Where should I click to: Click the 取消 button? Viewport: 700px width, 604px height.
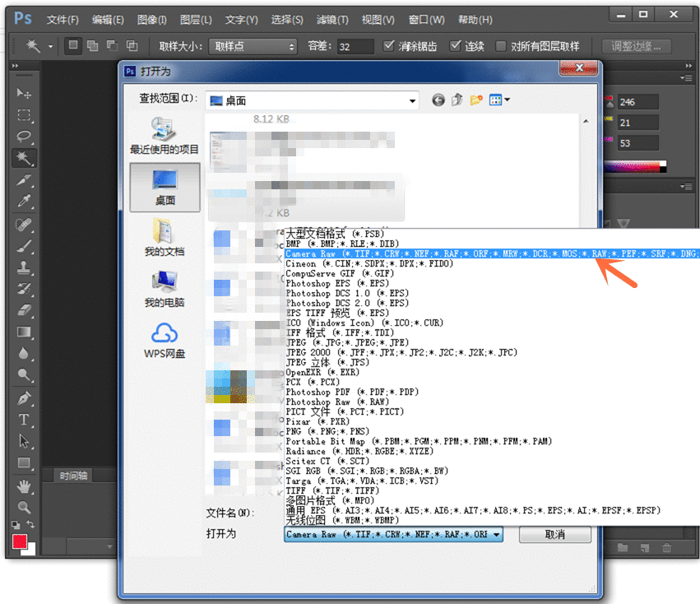coord(554,534)
